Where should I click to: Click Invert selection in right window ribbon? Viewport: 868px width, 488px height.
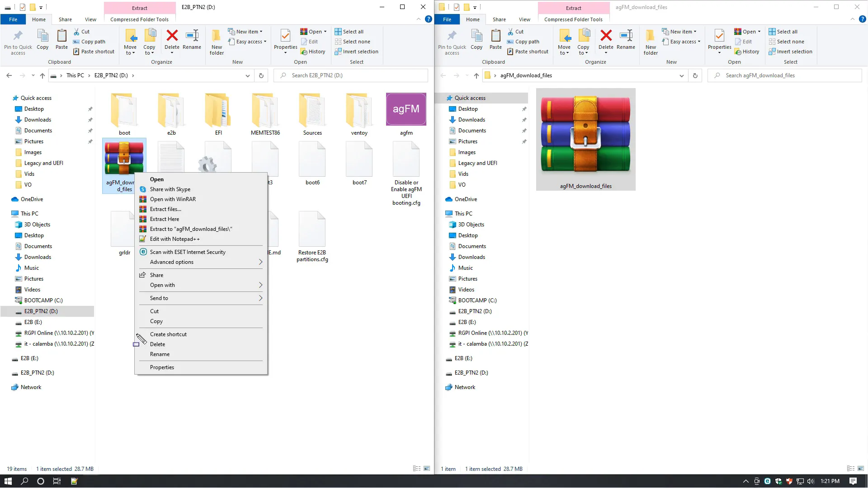[x=790, y=52]
